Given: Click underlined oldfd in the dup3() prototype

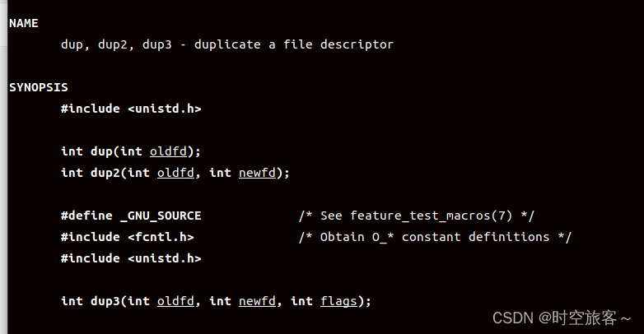Looking at the screenshot, I should click(x=175, y=301).
